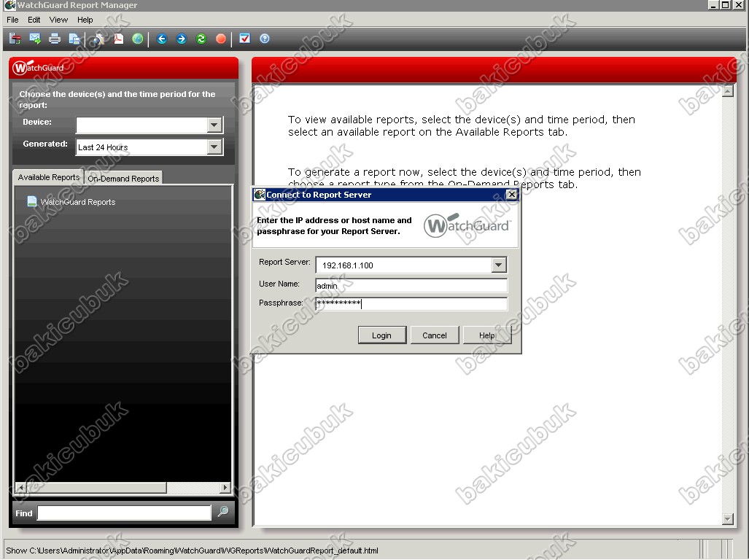Viewport: 749px width, 560px height.
Task: Click the Help button in dialog
Action: coord(487,335)
